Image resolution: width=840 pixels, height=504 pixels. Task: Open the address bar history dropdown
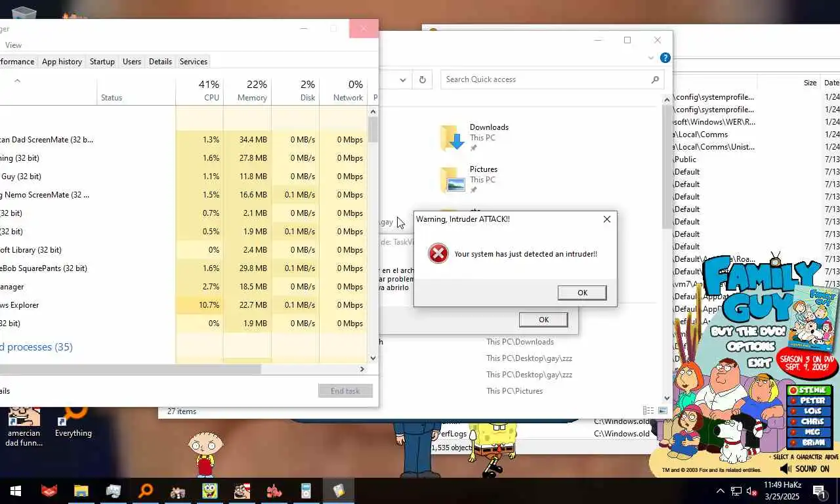403,79
